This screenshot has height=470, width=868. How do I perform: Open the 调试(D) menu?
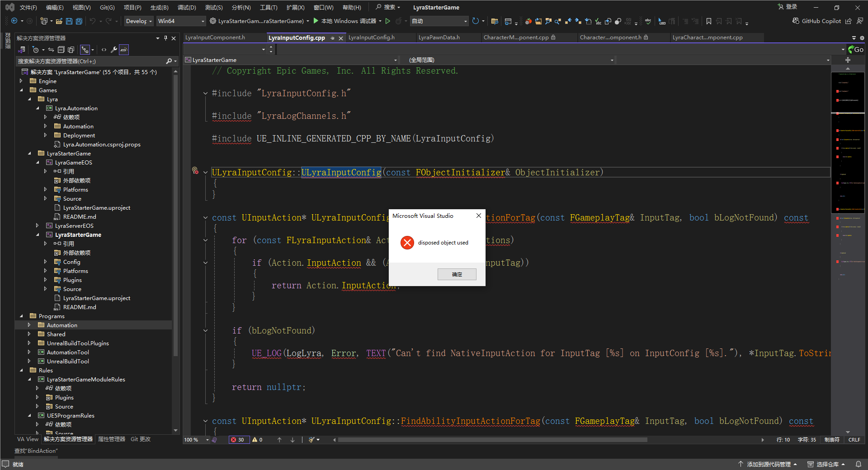tap(187, 7)
